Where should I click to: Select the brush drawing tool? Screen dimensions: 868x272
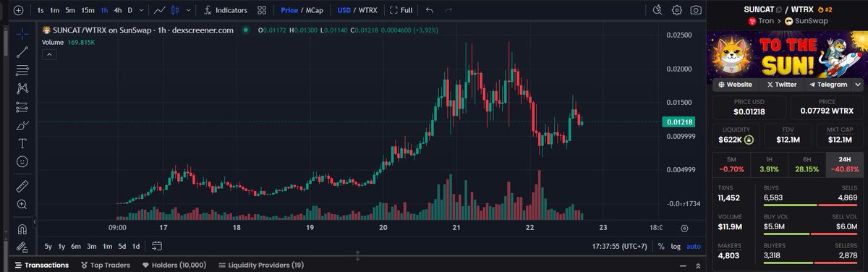pyautogui.click(x=22, y=125)
